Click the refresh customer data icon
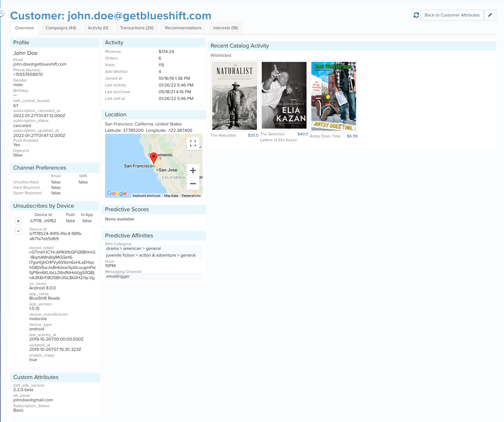 (416, 15)
